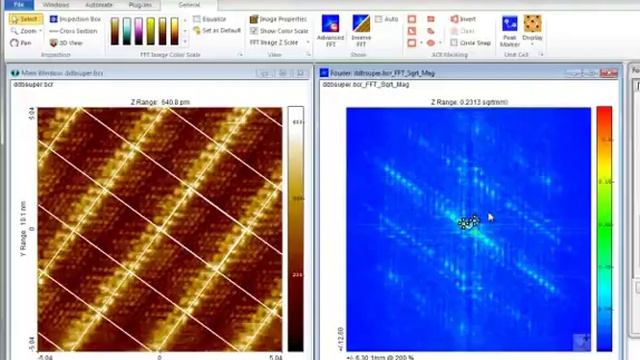The image size is (640, 360).
Task: Click the main image brown color bar
Action: [x=296, y=229]
